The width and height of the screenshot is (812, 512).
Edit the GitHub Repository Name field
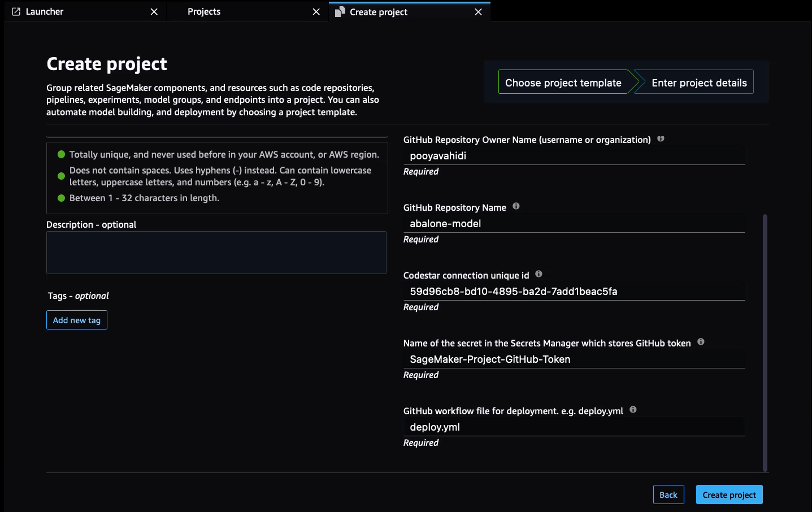click(x=574, y=224)
